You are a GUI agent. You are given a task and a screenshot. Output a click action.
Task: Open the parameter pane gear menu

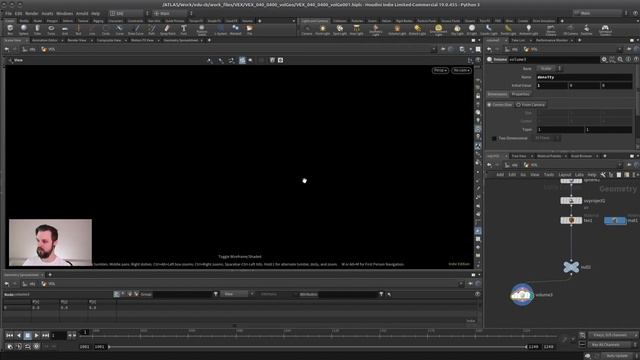(604, 60)
